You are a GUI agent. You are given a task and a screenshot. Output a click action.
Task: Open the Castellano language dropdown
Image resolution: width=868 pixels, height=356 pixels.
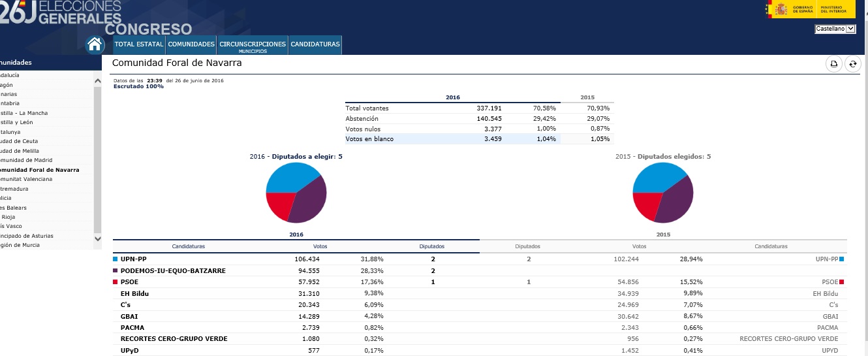coord(835,29)
